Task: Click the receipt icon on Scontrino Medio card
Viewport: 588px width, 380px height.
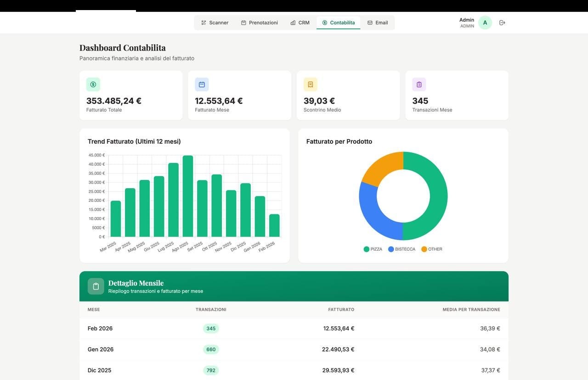Action: (x=309, y=83)
